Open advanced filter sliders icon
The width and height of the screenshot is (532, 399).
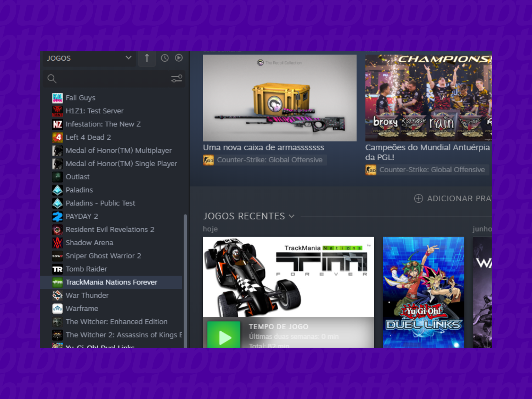click(177, 78)
